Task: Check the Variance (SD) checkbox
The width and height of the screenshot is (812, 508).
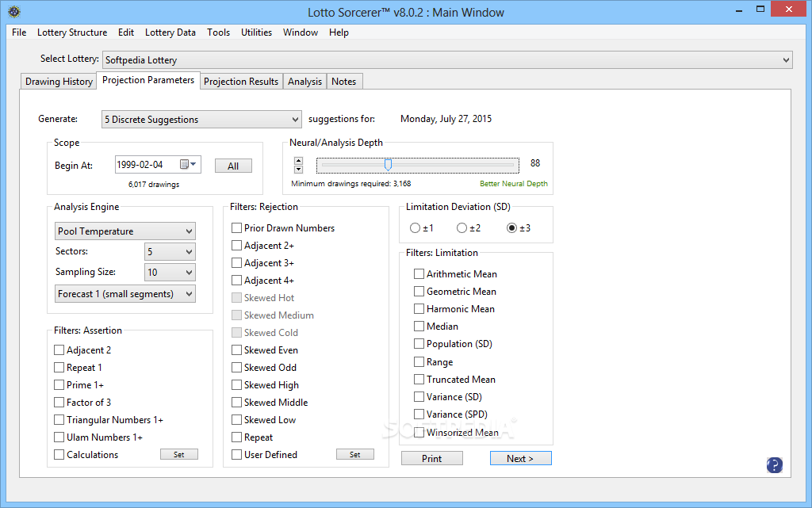Action: [x=419, y=397]
